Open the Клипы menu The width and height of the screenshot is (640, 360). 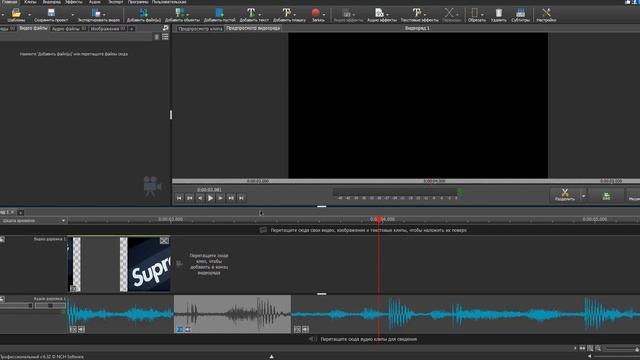click(30, 2)
